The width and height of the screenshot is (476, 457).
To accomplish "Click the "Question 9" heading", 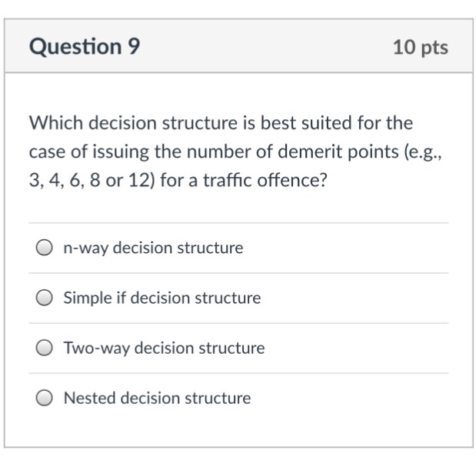I will 85,47.
